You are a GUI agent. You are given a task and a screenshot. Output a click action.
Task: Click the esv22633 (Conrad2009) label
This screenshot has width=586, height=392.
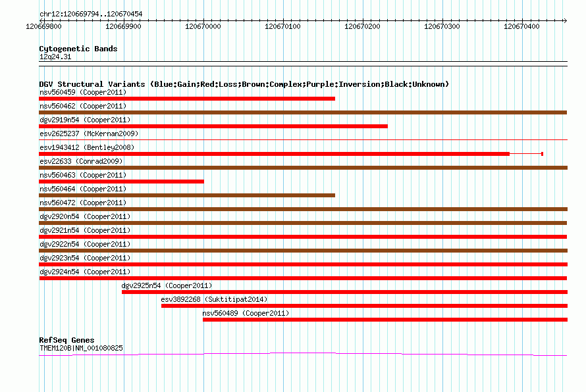tap(81, 161)
